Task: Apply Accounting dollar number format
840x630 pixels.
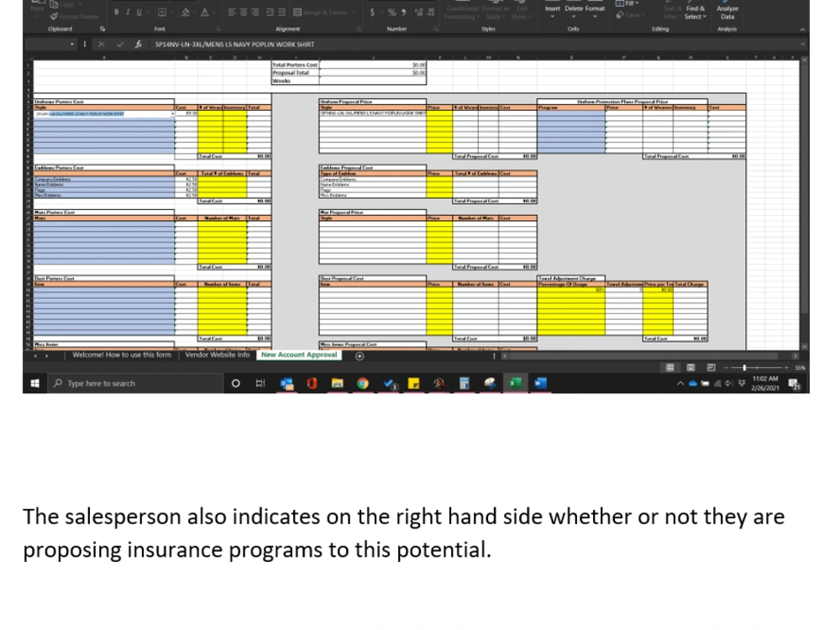Action: tap(372, 13)
